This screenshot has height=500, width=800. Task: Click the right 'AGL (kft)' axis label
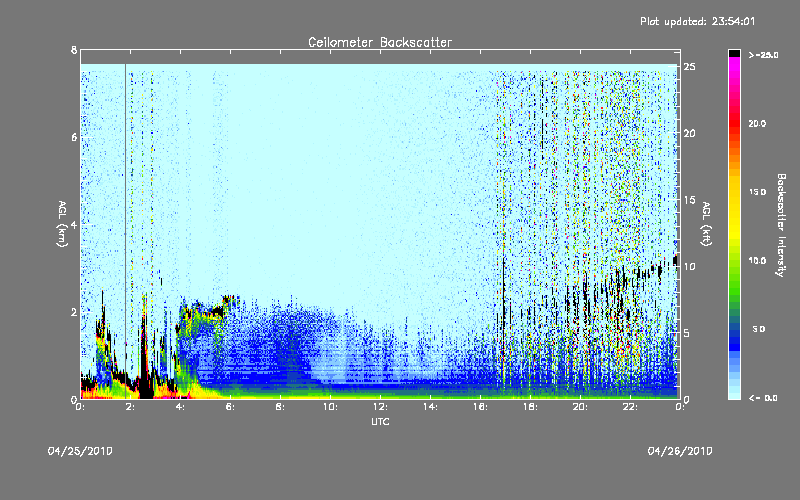coord(707,224)
